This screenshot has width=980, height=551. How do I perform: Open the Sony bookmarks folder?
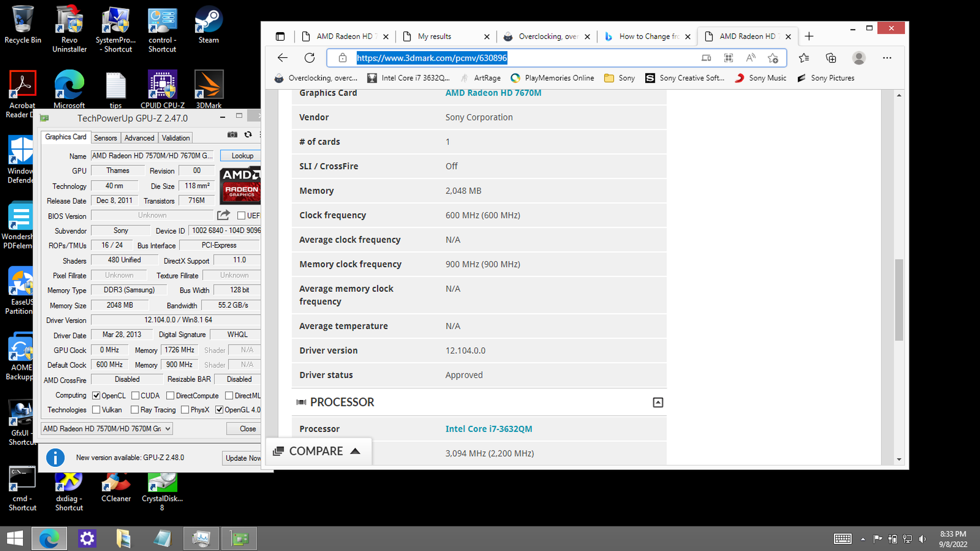coord(619,78)
